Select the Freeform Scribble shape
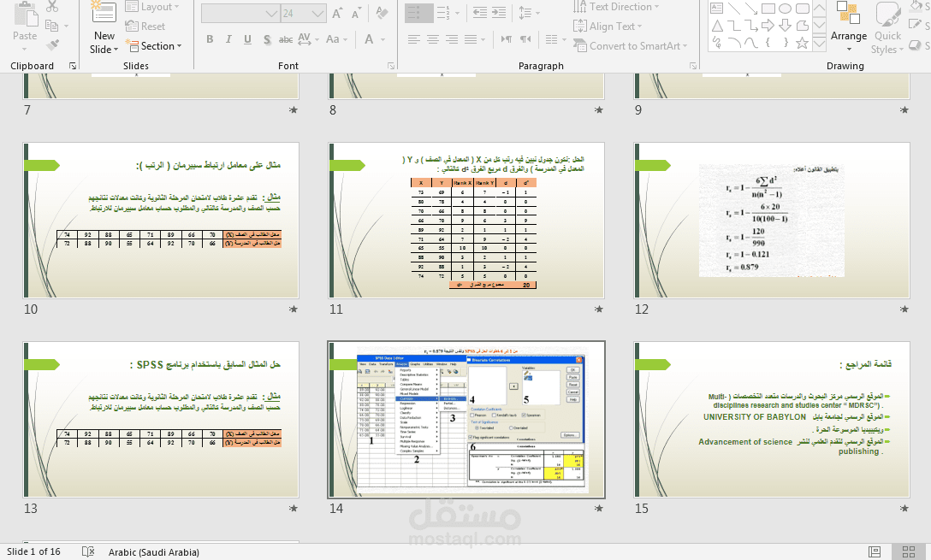 coord(717,43)
